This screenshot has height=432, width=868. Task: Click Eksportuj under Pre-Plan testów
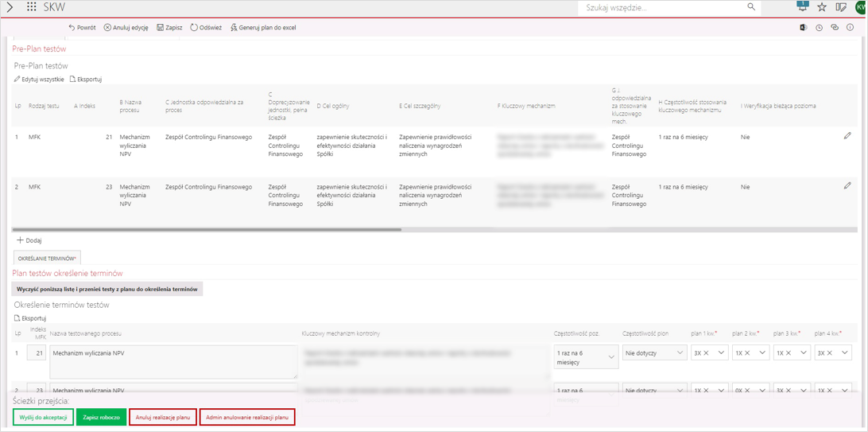click(x=86, y=80)
